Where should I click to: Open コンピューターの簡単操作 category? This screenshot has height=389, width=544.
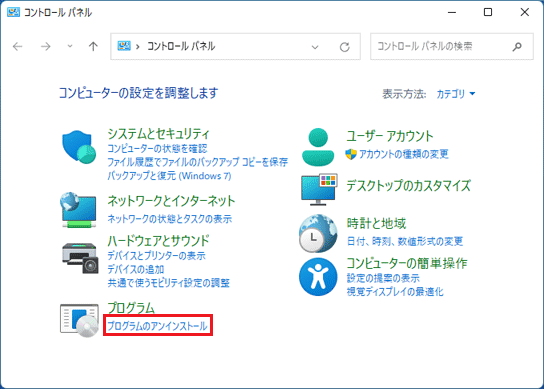coord(407,263)
